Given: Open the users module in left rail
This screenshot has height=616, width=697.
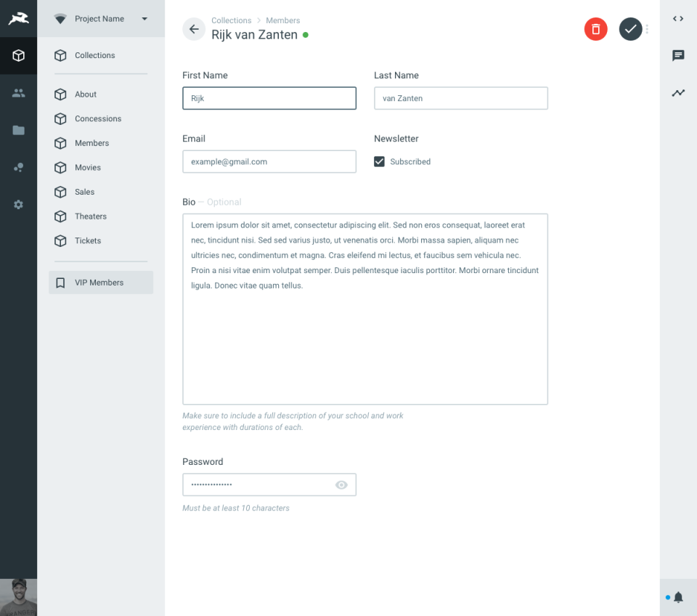Looking at the screenshot, I should [18, 93].
